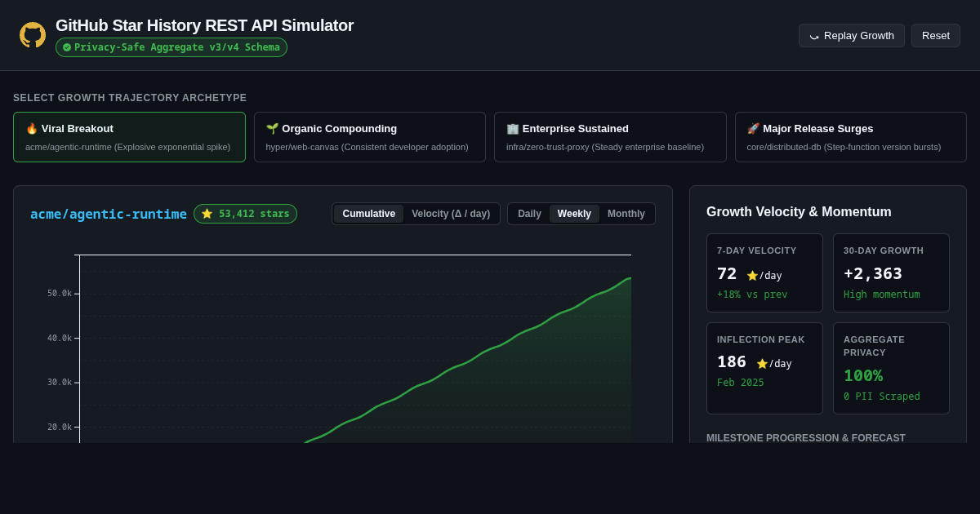Select the Viral Breakout archetype card
Image resolution: width=980 pixels, height=514 pixels.
tap(129, 137)
